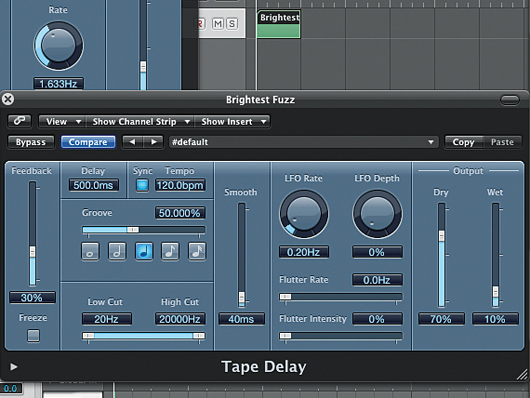The width and height of the screenshot is (530, 398).
Task: Open the Show Insert dropdown
Action: [232, 121]
